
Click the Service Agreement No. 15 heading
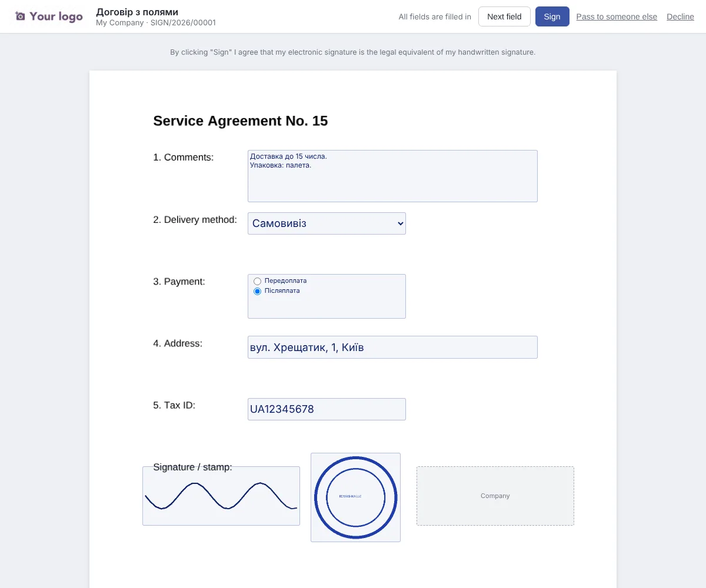click(x=241, y=121)
